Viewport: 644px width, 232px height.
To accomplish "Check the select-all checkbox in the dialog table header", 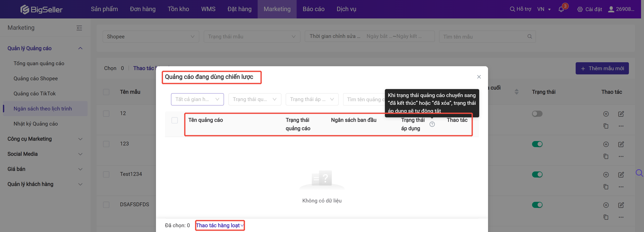I will tap(174, 120).
